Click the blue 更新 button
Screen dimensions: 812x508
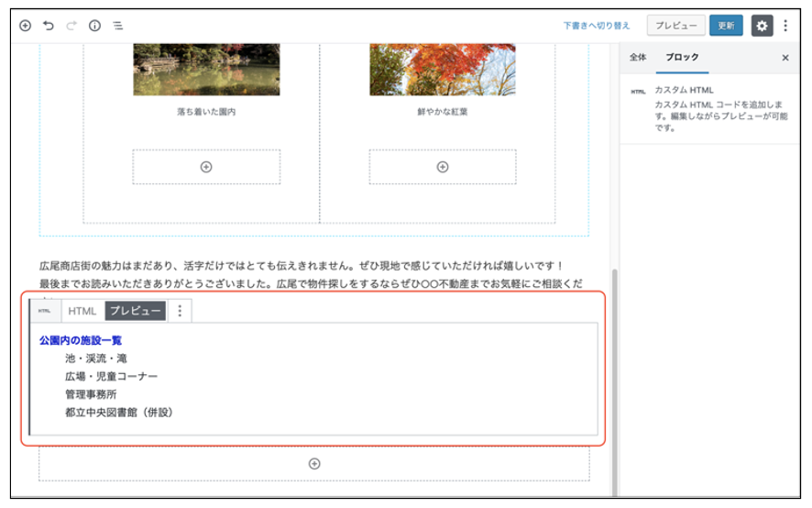726,26
